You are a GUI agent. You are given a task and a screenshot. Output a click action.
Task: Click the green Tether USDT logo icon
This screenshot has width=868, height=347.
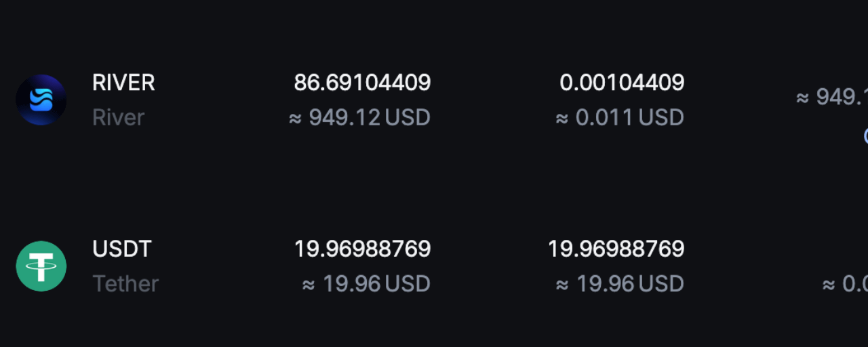point(41,266)
